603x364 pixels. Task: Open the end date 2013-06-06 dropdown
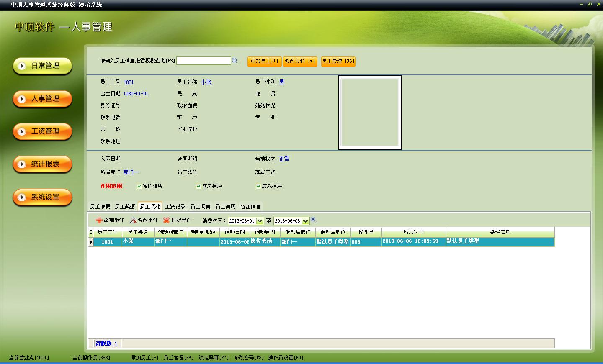point(305,221)
